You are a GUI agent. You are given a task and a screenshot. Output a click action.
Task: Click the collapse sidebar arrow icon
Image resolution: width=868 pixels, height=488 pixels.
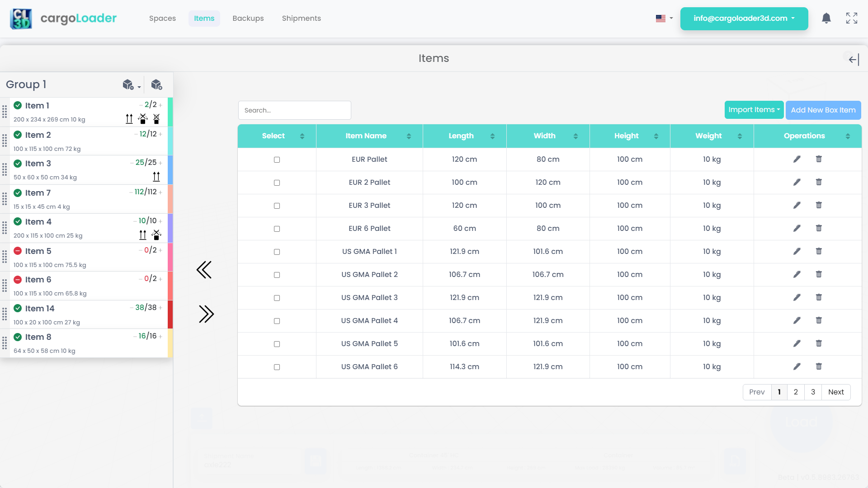coord(854,60)
